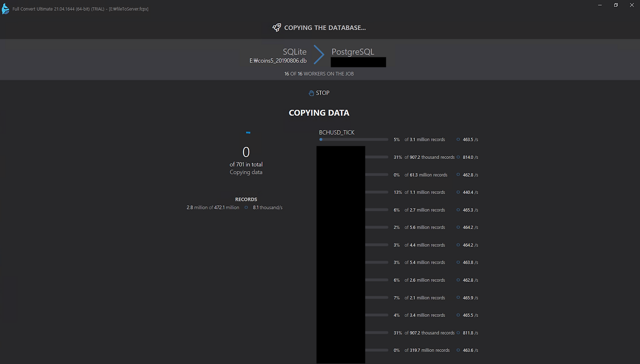Viewport: 640px width, 364px height.
Task: Click the circle icon beside 465.9 /s
Action: tap(458, 297)
